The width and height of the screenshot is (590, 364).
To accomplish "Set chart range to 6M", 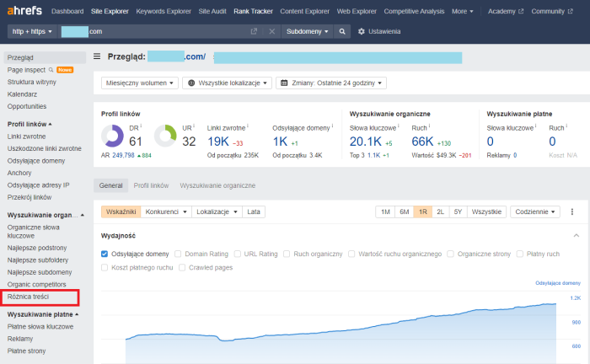I will [x=404, y=212].
